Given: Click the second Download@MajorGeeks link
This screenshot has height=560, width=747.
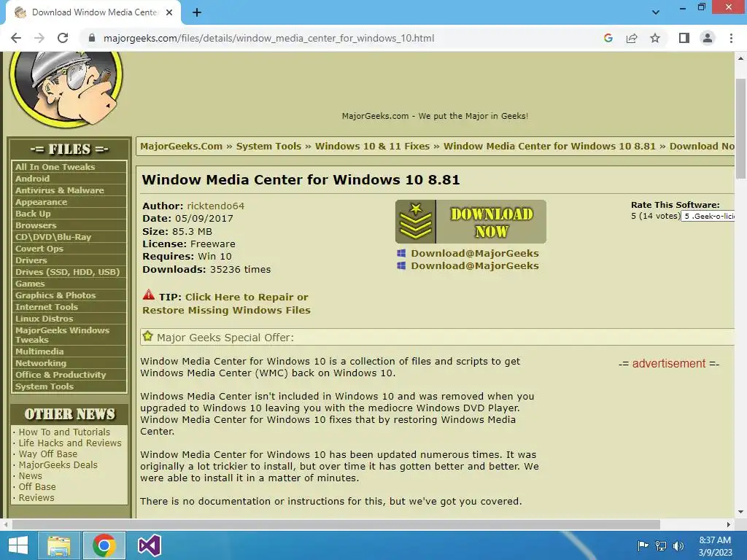Looking at the screenshot, I should click(x=474, y=265).
